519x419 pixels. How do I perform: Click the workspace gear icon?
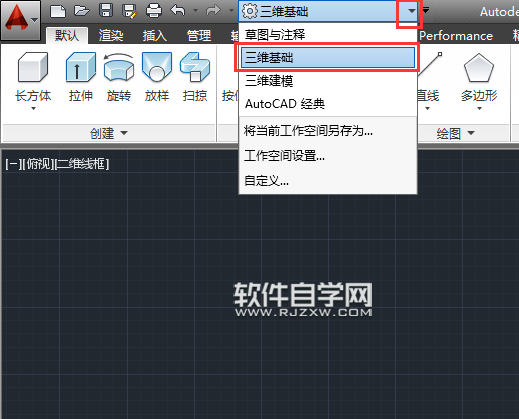[250, 11]
